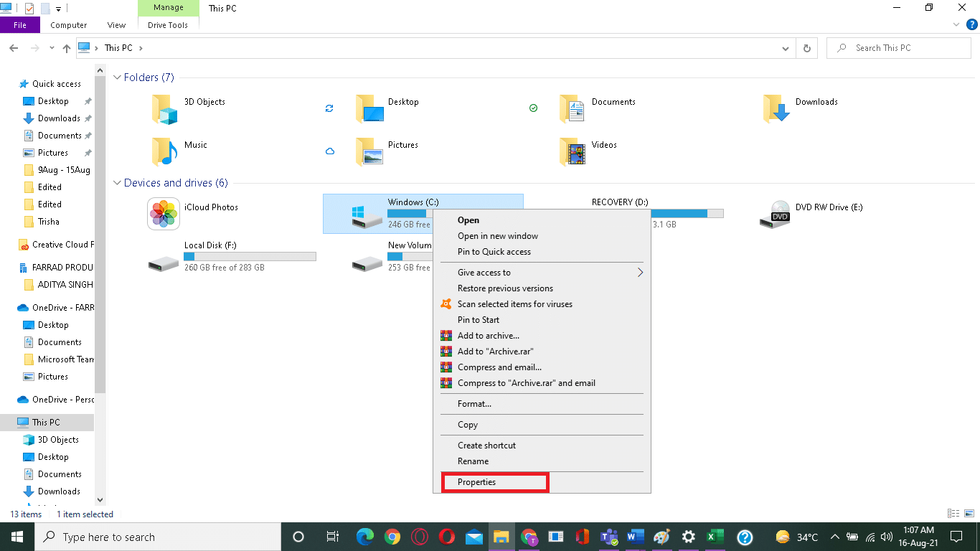Refresh This PC with the refresh button
Screen dimensions: 980x551
coord(806,47)
